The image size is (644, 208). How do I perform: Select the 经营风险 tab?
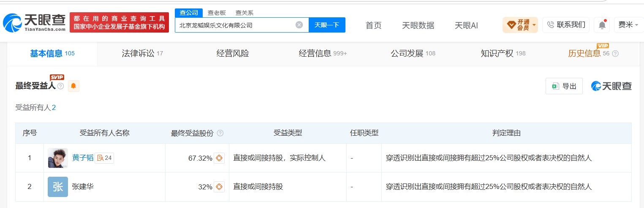(x=233, y=54)
